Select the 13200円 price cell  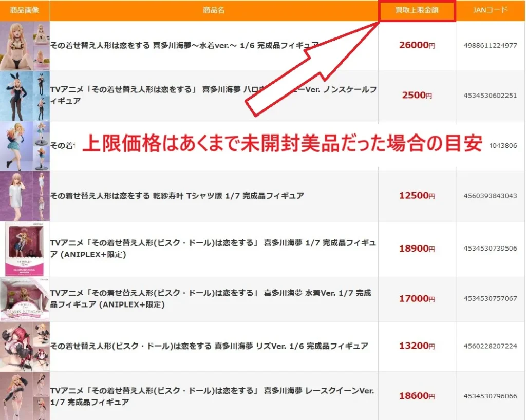(x=417, y=346)
